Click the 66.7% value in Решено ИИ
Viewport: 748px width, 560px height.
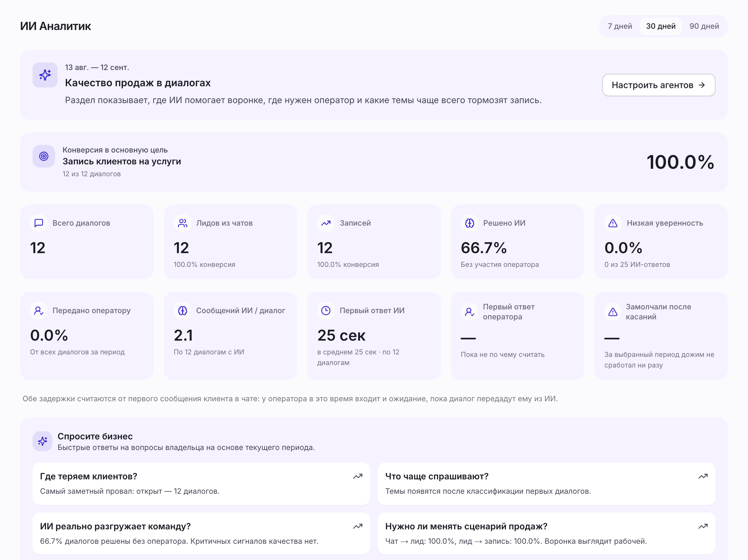pos(483,248)
